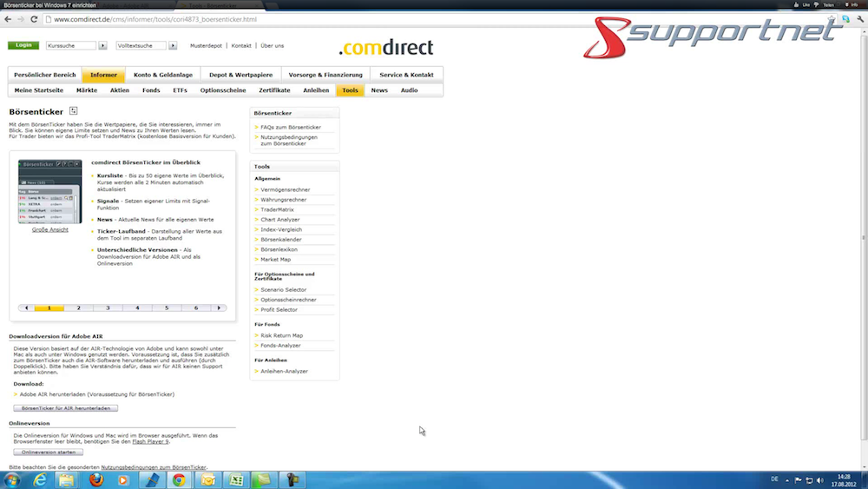Open the Über uns link
Viewport: 868px width, 489px height.
click(273, 46)
